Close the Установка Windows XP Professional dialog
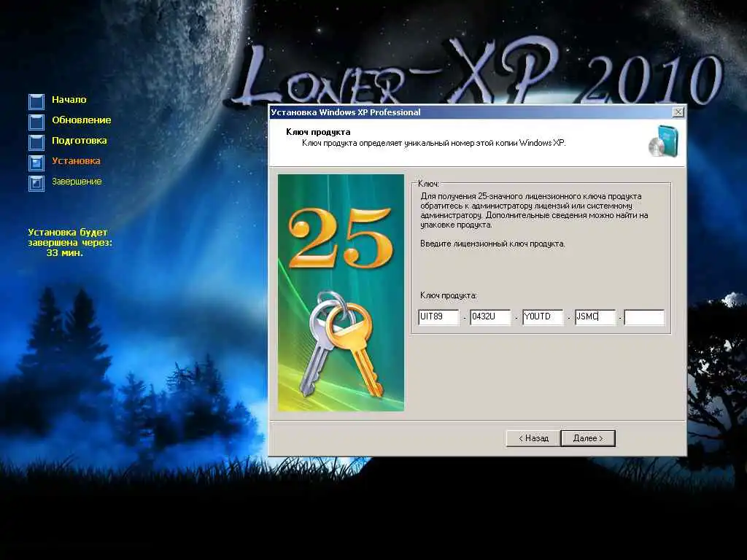 click(678, 112)
